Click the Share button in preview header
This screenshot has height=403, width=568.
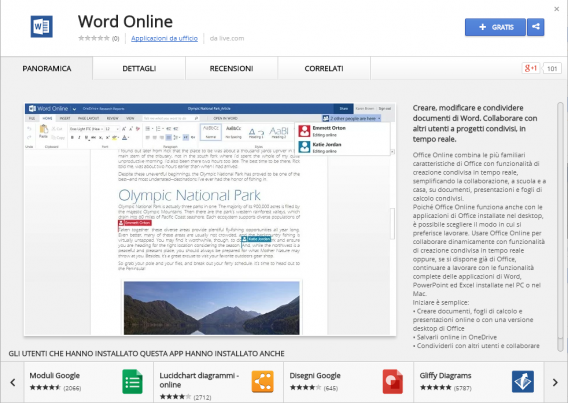coord(344,108)
